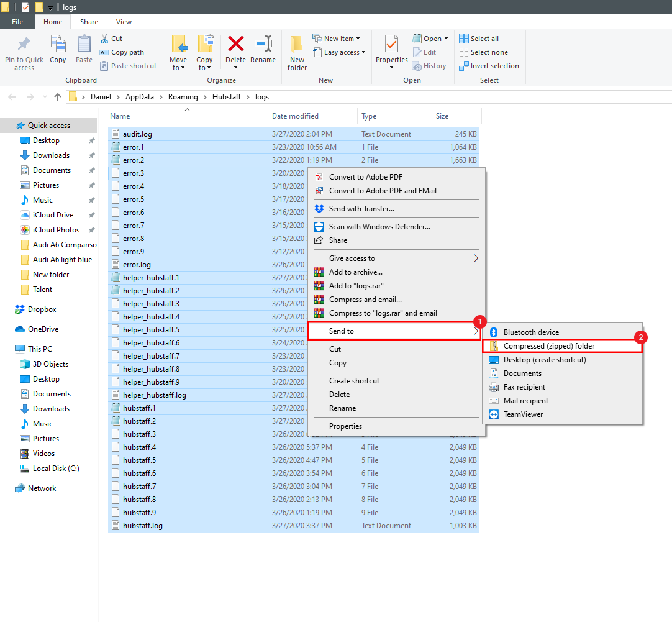This screenshot has height=622, width=672.
Task: Sort by the Size column header
Action: (442, 116)
